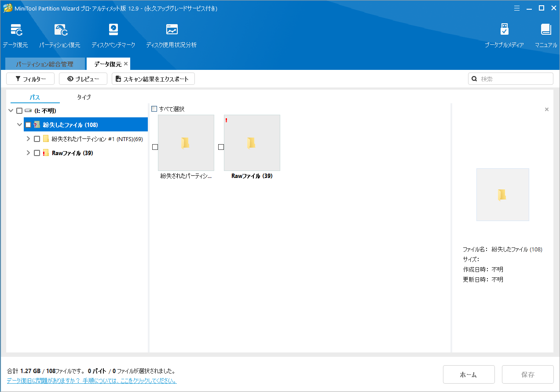Screen dimensions: 560x392
Task: Switch to the タイプ view tab
Action: point(84,97)
